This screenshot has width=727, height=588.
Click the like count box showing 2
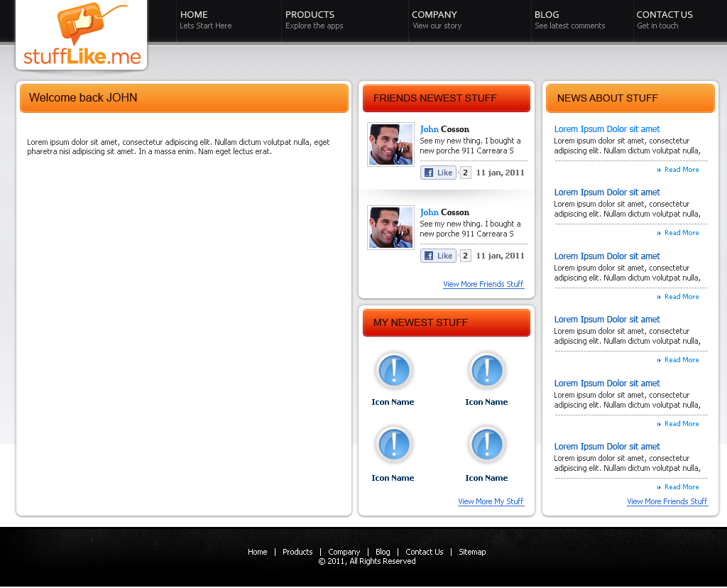point(465,172)
